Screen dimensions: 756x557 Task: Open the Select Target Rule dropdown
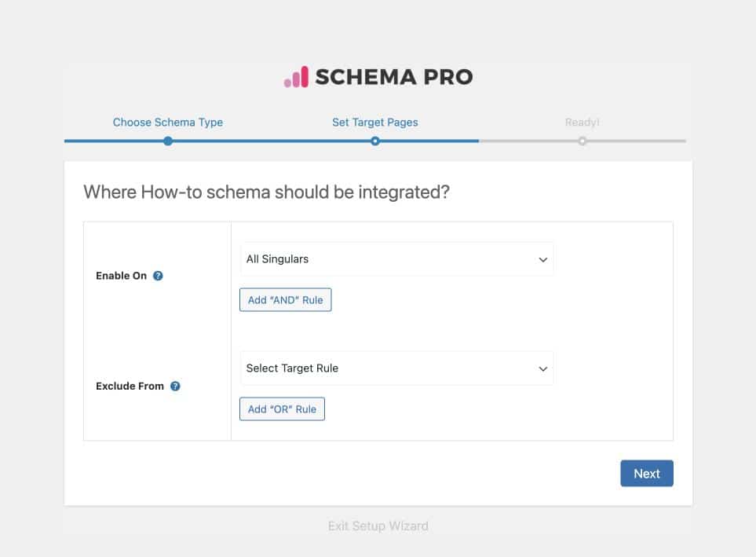[x=396, y=368]
